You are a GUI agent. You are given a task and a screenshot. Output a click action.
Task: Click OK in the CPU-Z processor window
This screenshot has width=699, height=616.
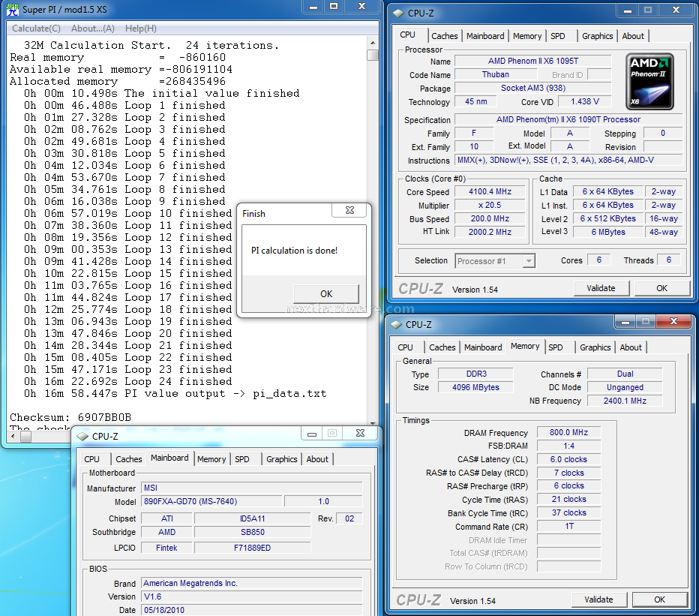pos(661,288)
